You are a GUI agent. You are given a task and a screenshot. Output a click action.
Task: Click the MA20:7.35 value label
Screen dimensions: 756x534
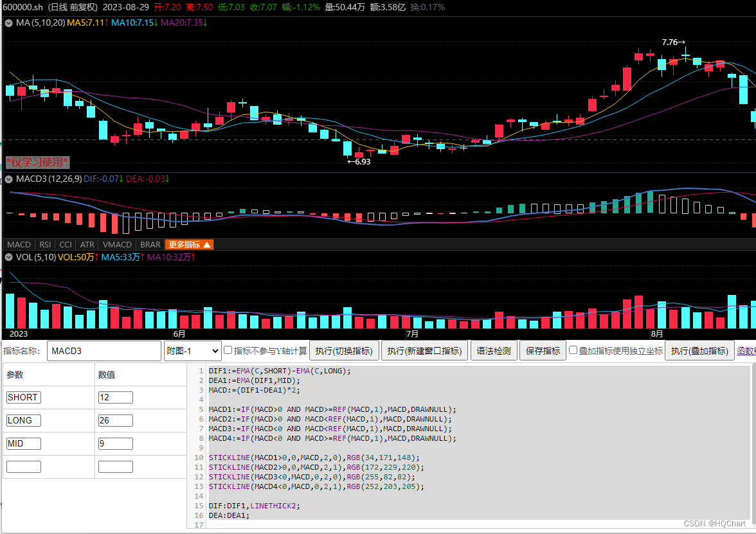[184, 22]
